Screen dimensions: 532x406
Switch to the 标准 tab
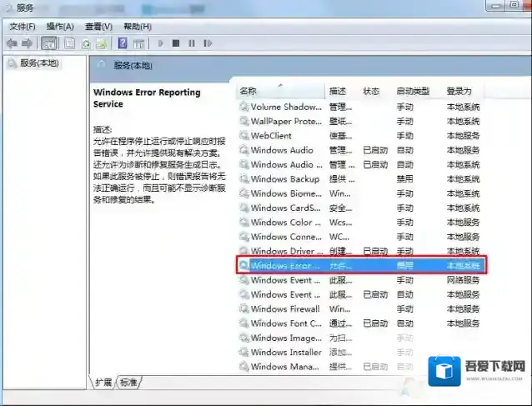pyautogui.click(x=128, y=383)
